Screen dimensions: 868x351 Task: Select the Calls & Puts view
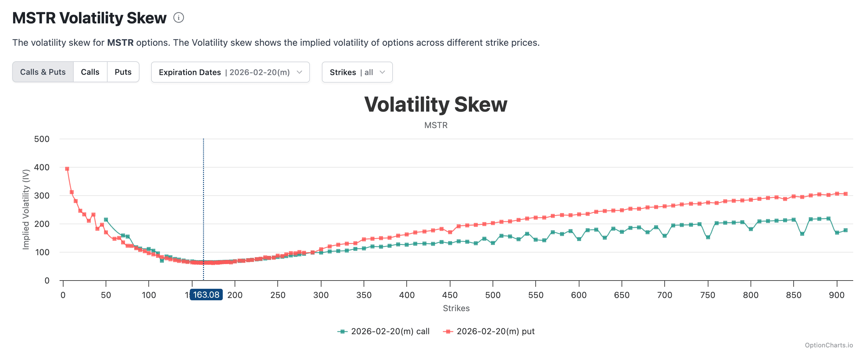[43, 72]
